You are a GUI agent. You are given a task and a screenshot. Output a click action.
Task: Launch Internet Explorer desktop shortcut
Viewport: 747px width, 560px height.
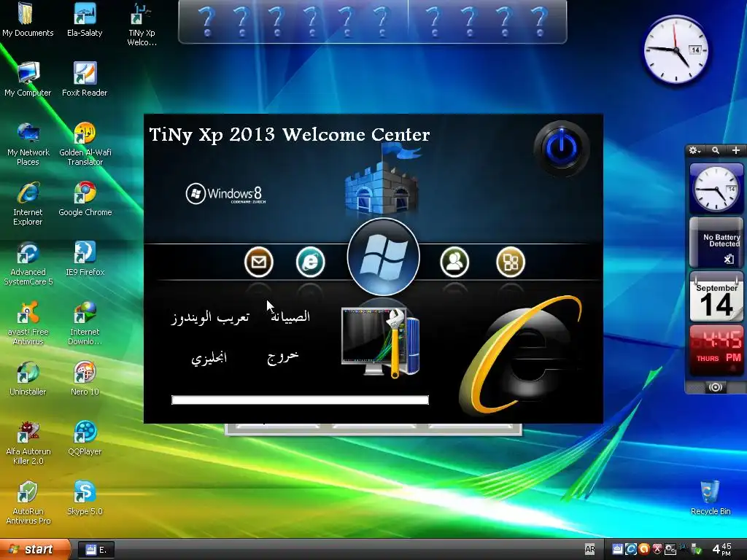click(x=28, y=204)
